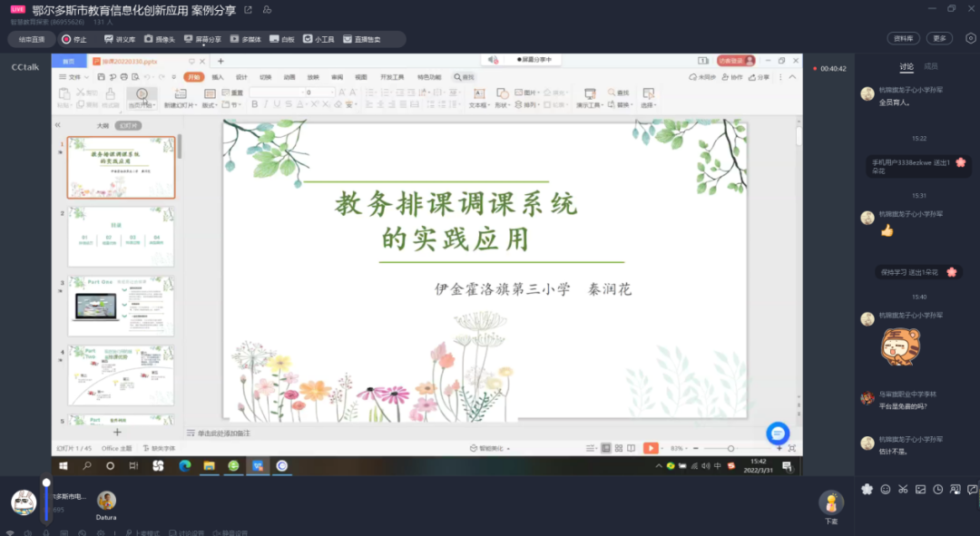Select slide 3 Part One thumbnail
This screenshot has height=536, width=980.
click(x=121, y=307)
